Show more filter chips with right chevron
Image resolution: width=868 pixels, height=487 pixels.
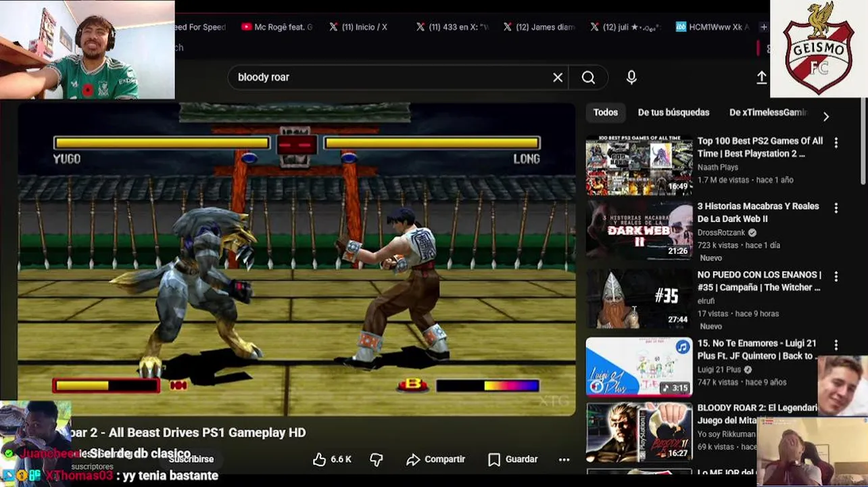(825, 116)
